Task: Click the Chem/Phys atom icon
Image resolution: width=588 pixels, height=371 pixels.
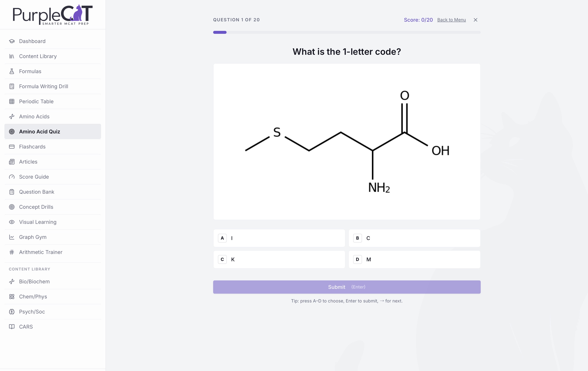Action: (x=12, y=297)
